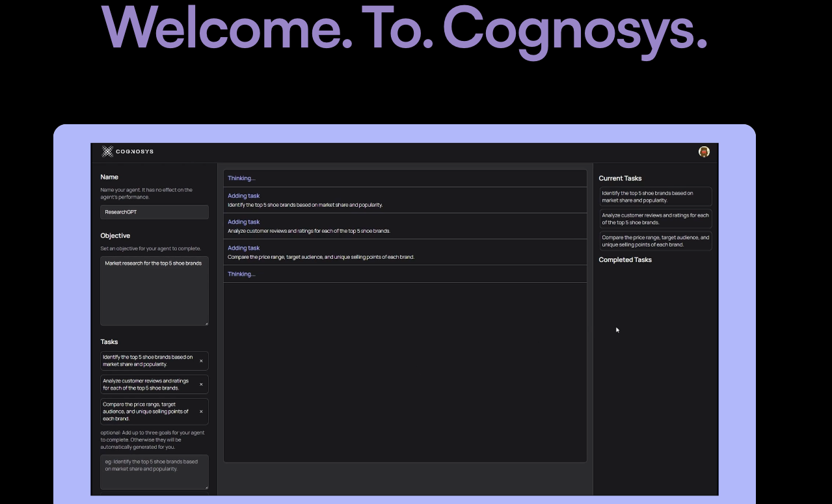Select the Current Tasks card 'Identify the top 5 shoe brands'
The width and height of the screenshot is (832, 504).
click(655, 196)
